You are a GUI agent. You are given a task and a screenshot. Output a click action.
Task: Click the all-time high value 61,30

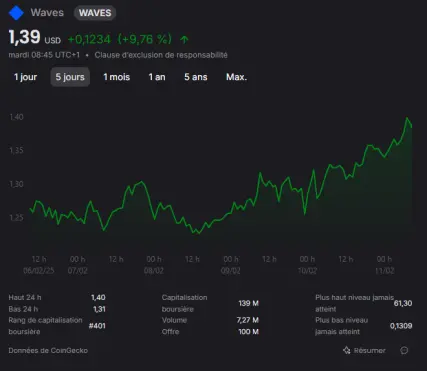pyautogui.click(x=403, y=303)
